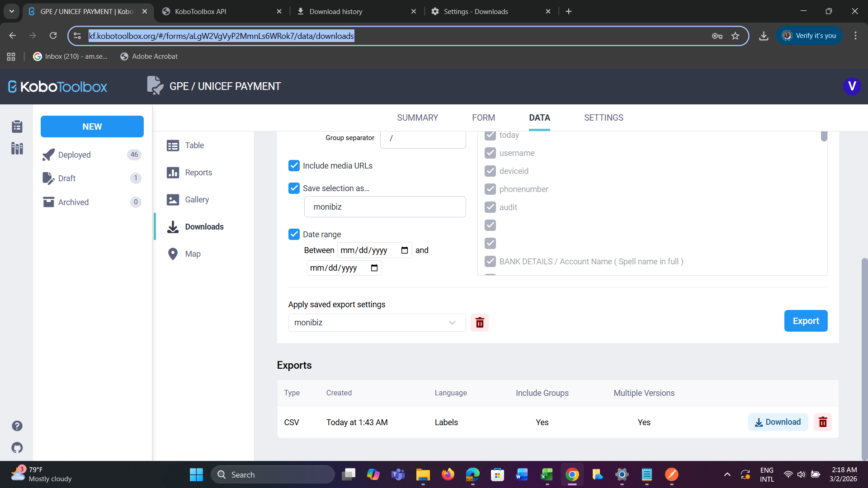This screenshot has width=868, height=488.
Task: Click the red trash icon beside the monibiz dropdown
Action: (480, 323)
